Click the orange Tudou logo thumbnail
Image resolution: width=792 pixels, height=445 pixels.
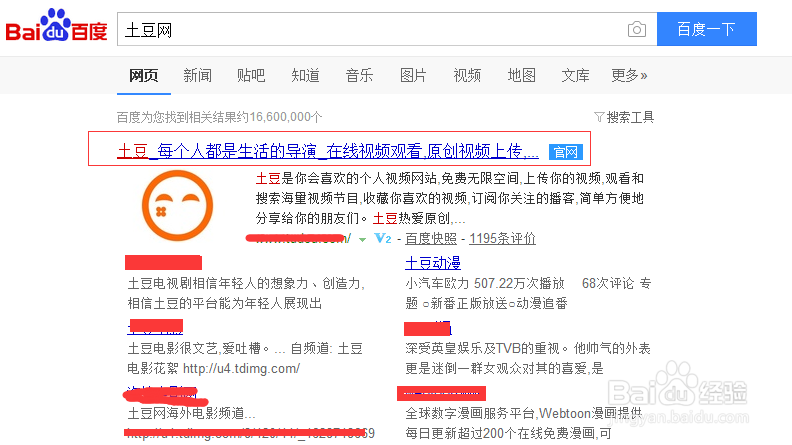[177, 205]
